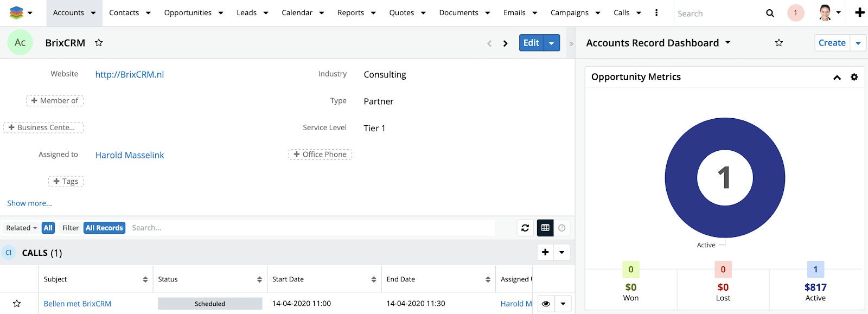Expand the Create button dropdown
The height and width of the screenshot is (314, 868).
point(858,43)
